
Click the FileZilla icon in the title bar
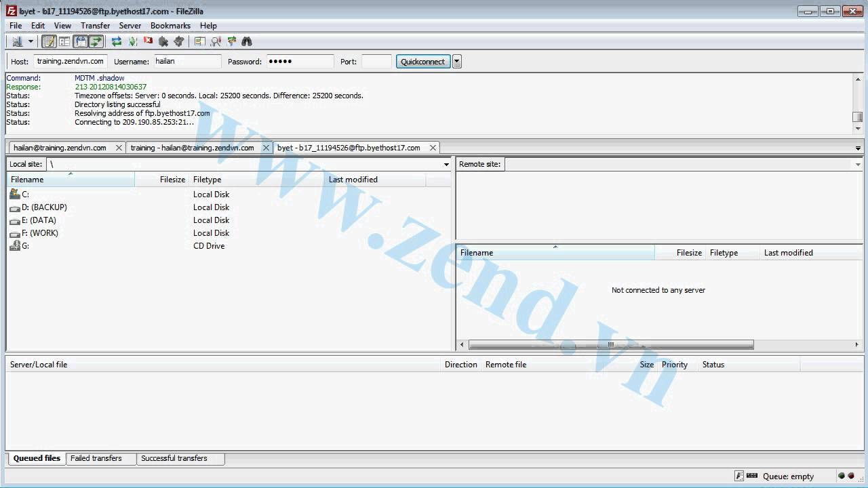(x=12, y=11)
